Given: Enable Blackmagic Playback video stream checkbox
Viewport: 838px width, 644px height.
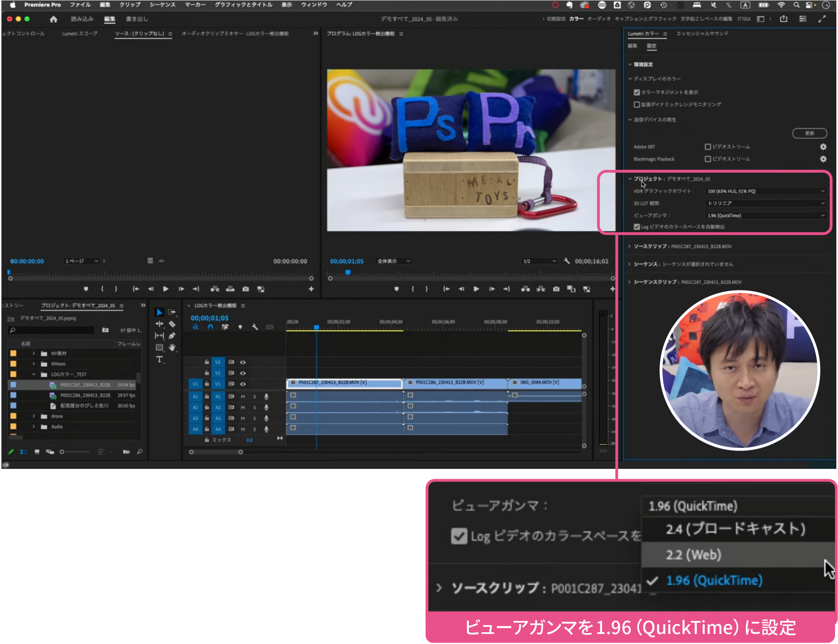Looking at the screenshot, I should click(708, 159).
